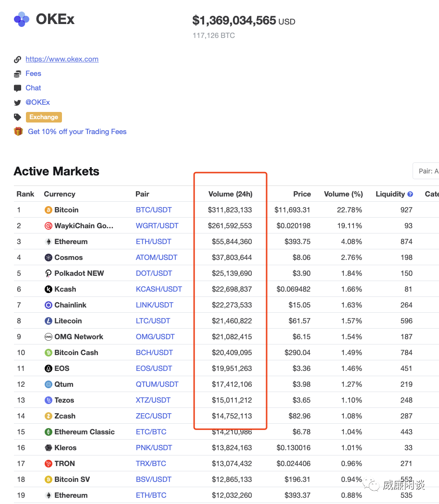Click the gift box icon
Screen dimensions: 439x504
[x=18, y=132]
